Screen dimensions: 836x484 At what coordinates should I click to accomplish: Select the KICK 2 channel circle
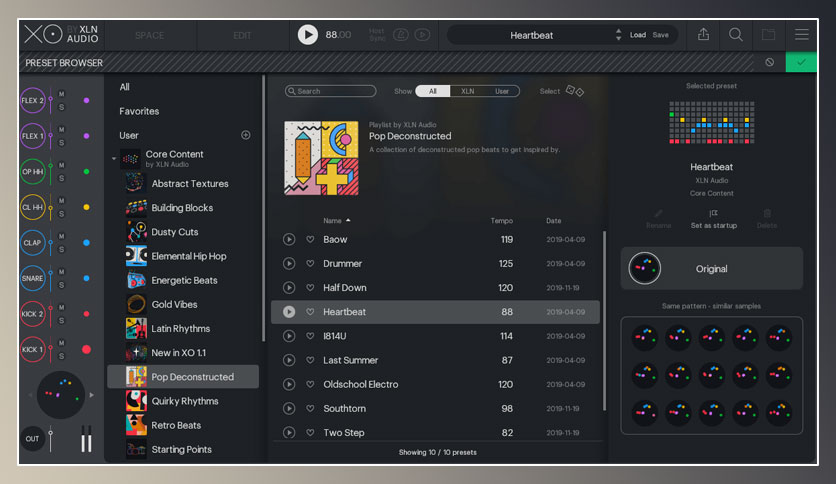coord(33,314)
